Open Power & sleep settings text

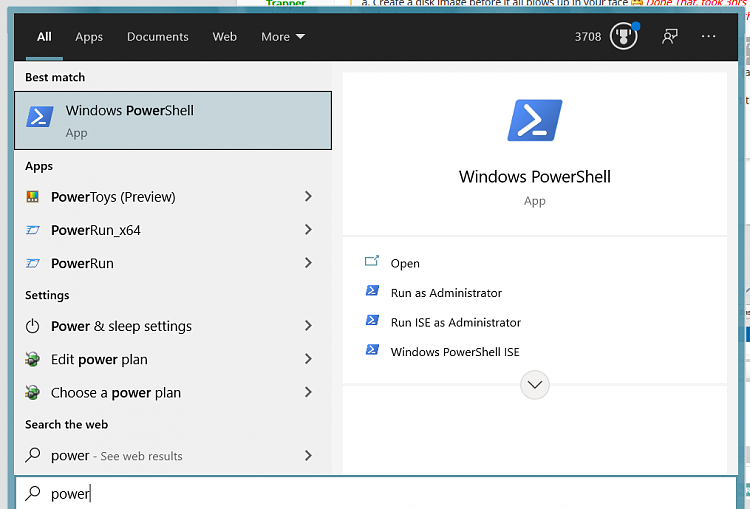[121, 326]
